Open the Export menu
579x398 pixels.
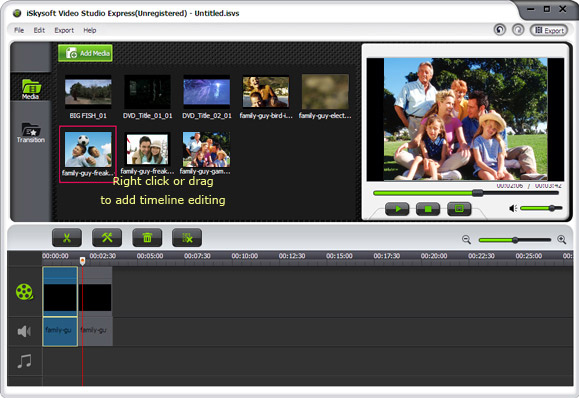click(64, 30)
